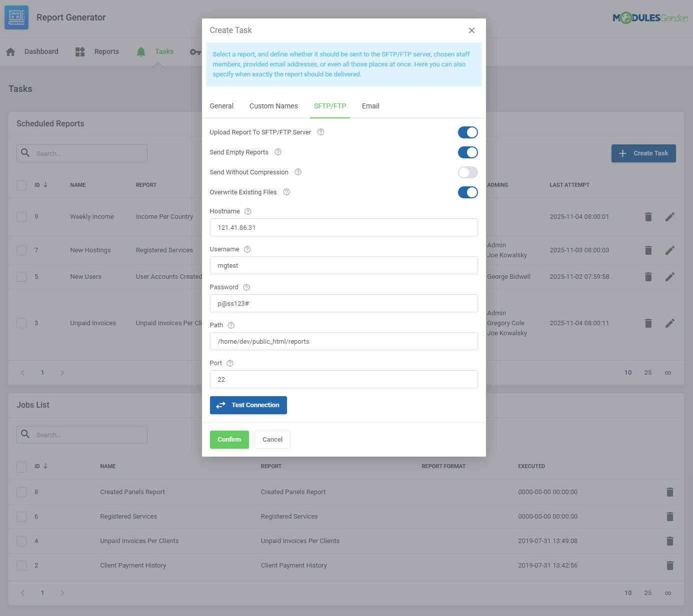This screenshot has height=616, width=693.
Task: Edit the Unpaid Invoices task with the pencil icon
Action: pyautogui.click(x=670, y=323)
